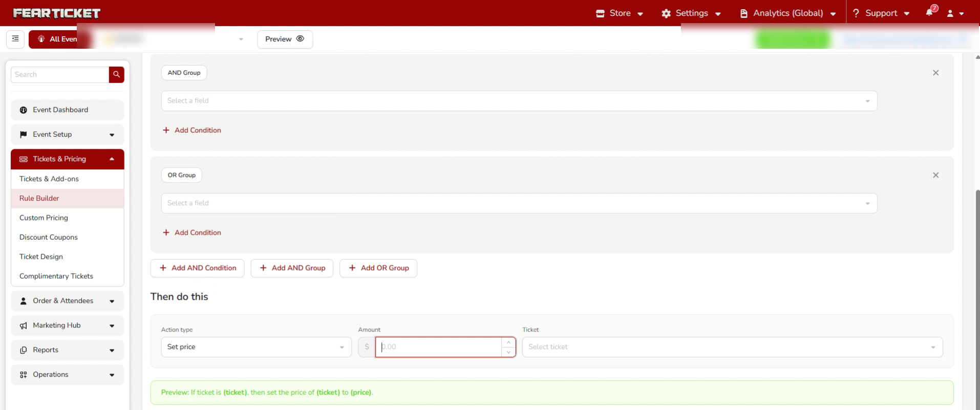Screen dimensions: 980x410
Task: Click Add AND Condition button
Action: [x=198, y=268]
